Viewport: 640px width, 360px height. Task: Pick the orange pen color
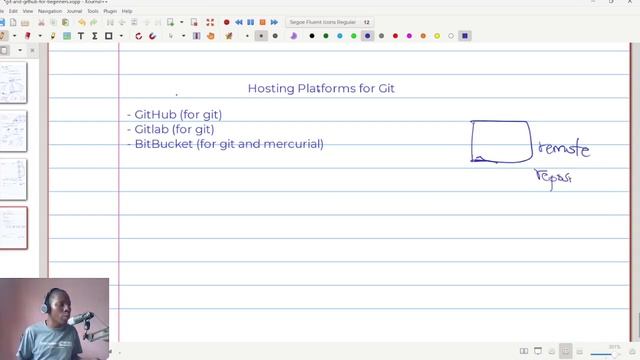[423, 36]
